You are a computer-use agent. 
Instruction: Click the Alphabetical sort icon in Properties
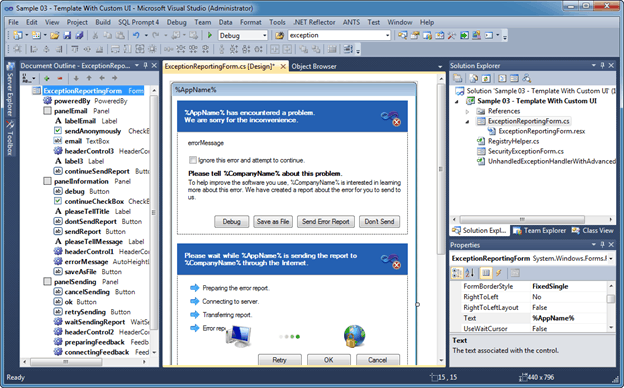(470, 273)
